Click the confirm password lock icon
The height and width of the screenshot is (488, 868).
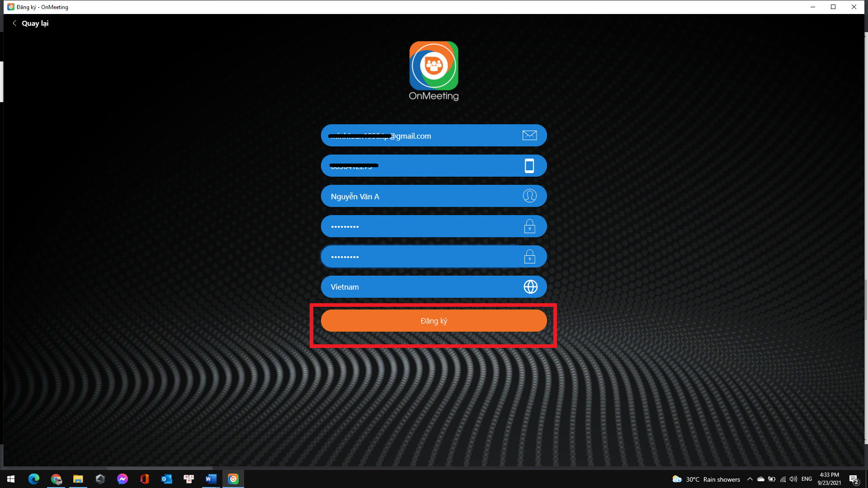click(529, 256)
